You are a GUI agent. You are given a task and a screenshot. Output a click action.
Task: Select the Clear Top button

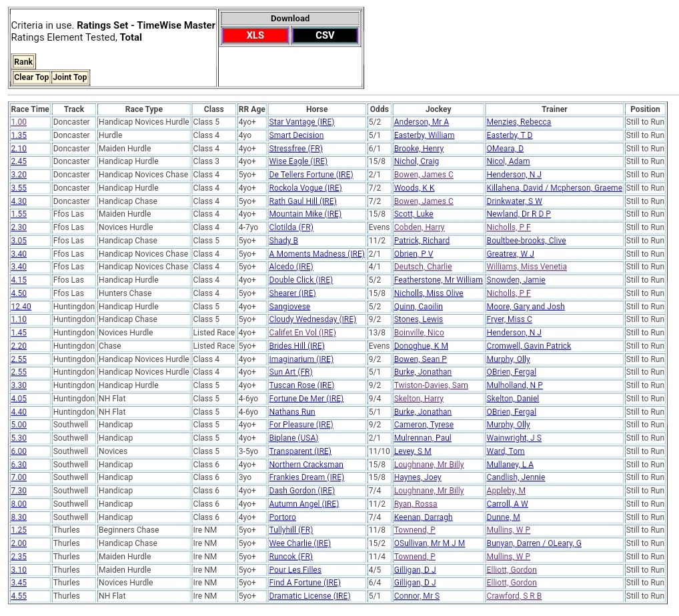tap(31, 77)
